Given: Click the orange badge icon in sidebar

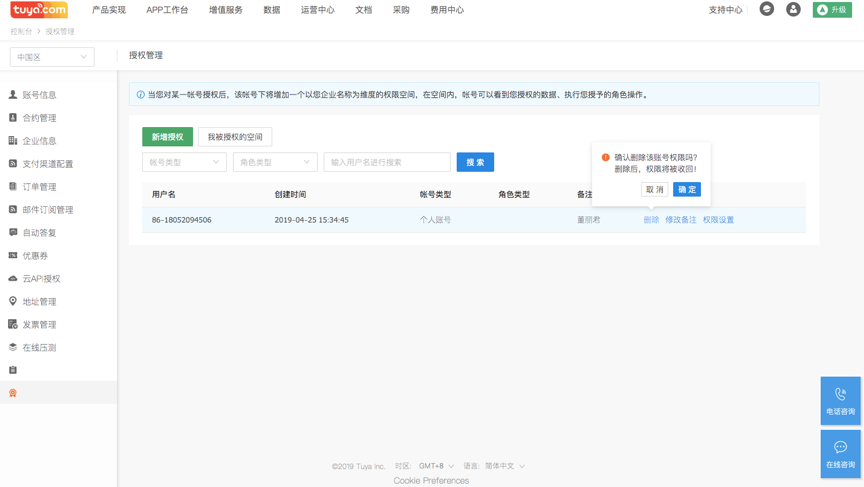Looking at the screenshot, I should pos(13,393).
